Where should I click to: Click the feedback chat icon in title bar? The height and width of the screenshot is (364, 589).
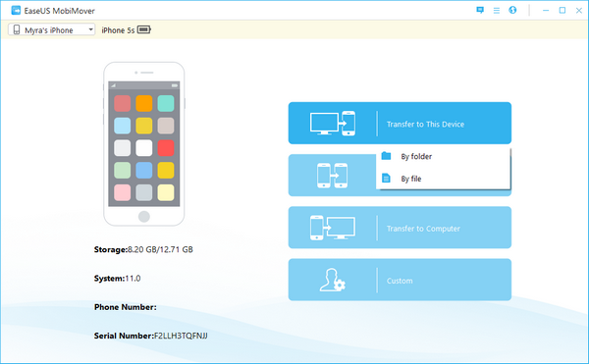tap(480, 10)
